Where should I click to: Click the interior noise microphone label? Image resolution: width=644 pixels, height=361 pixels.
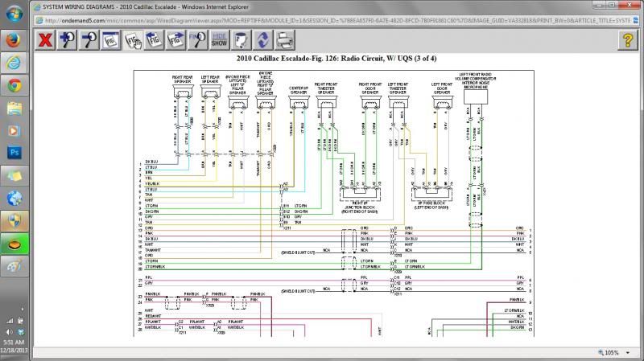click(476, 81)
